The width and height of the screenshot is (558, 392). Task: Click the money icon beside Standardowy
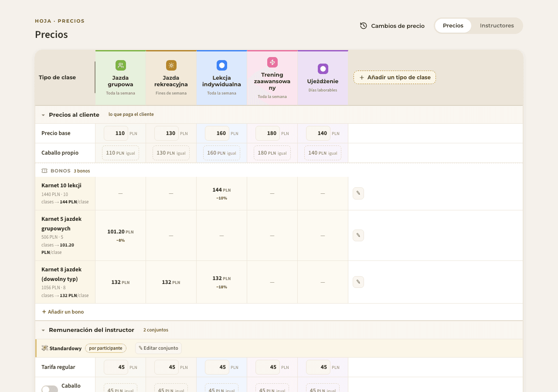(45, 348)
